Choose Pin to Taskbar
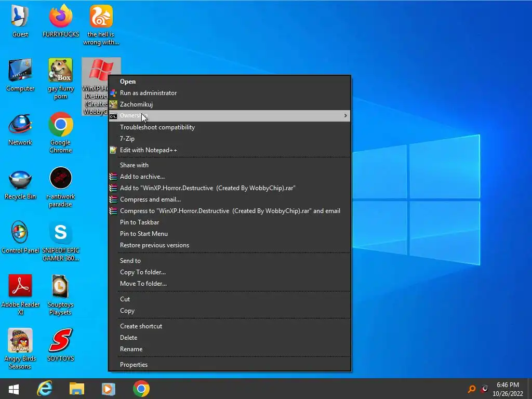The width and height of the screenshot is (532, 399). point(230,222)
